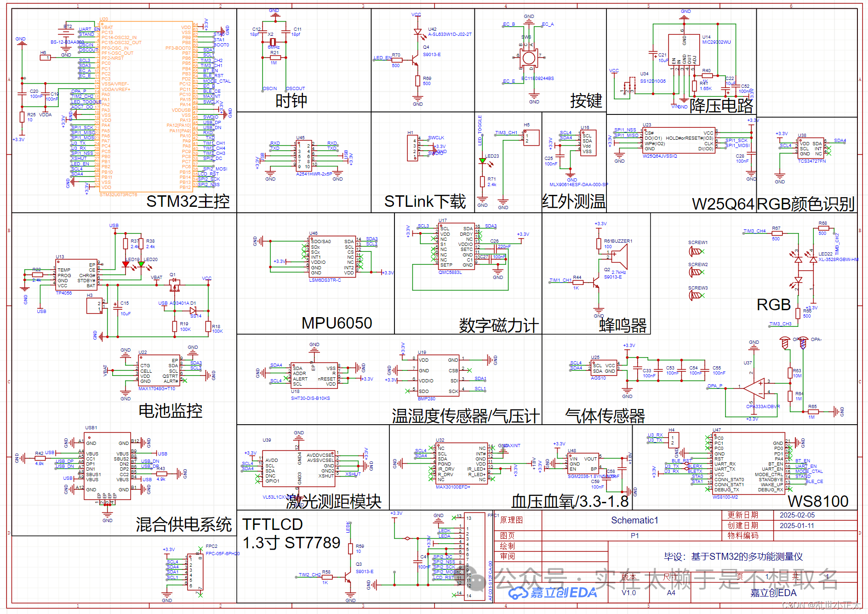Screen dimensions: 868x614
Task: Click the Schematic1 title text
Action: (x=634, y=520)
